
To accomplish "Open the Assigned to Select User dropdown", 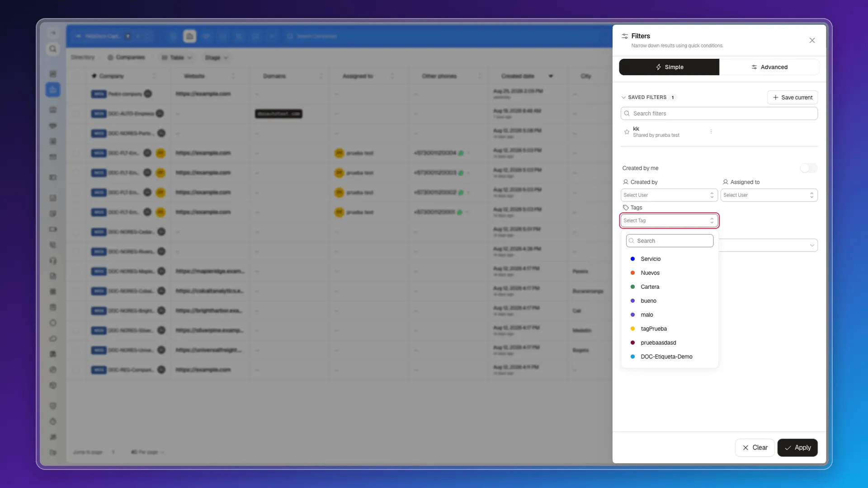I will [769, 195].
